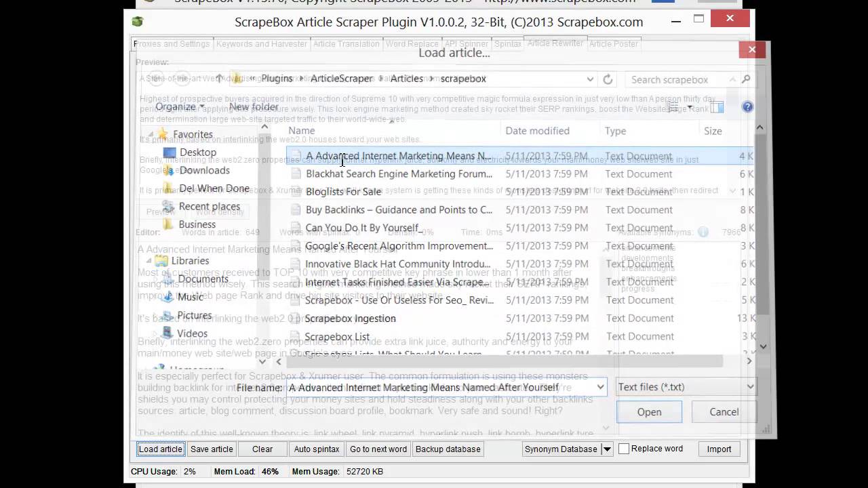The image size is (868, 488).
Task: Click the Clear button
Action: [262, 449]
